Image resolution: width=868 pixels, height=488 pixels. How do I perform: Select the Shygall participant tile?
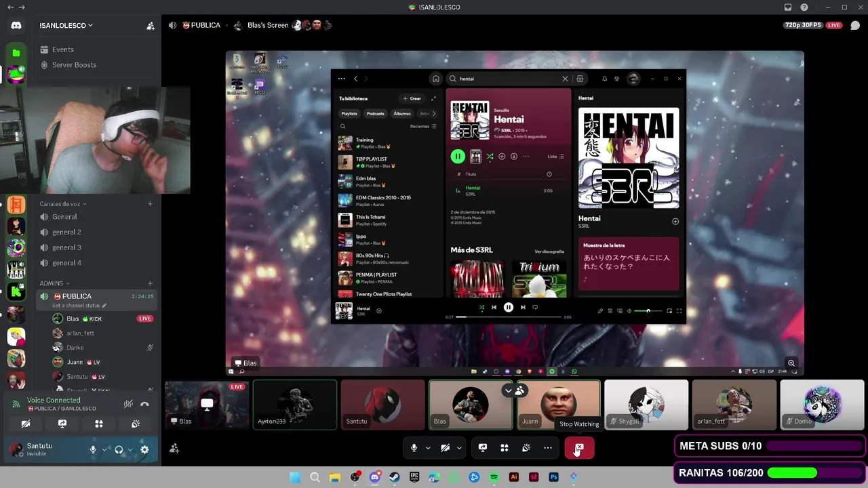646,405
